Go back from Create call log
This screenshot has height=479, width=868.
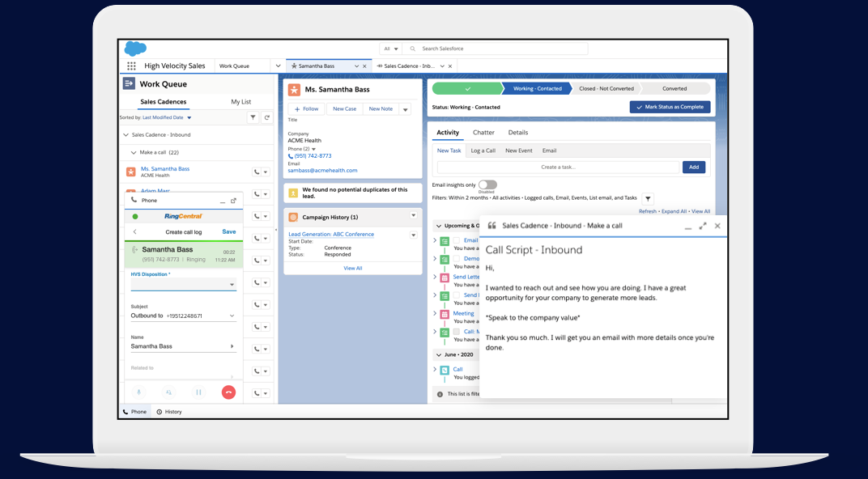(134, 231)
